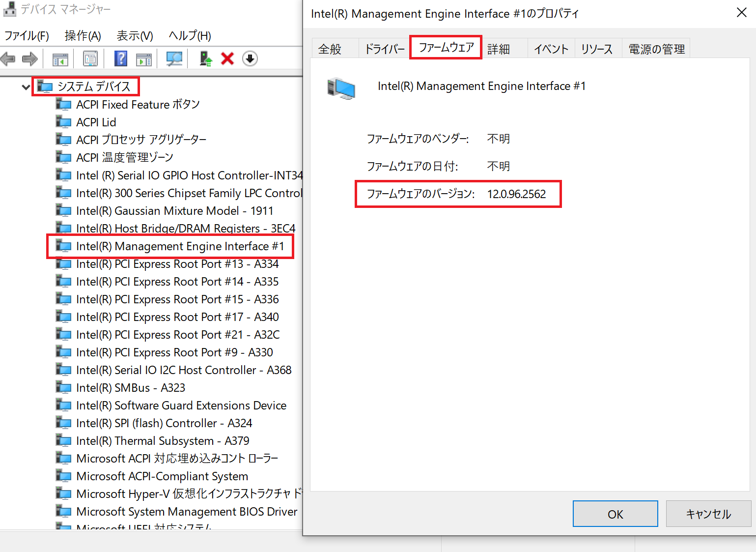Select Intel(R) Management Engine Interface #1

[180, 246]
